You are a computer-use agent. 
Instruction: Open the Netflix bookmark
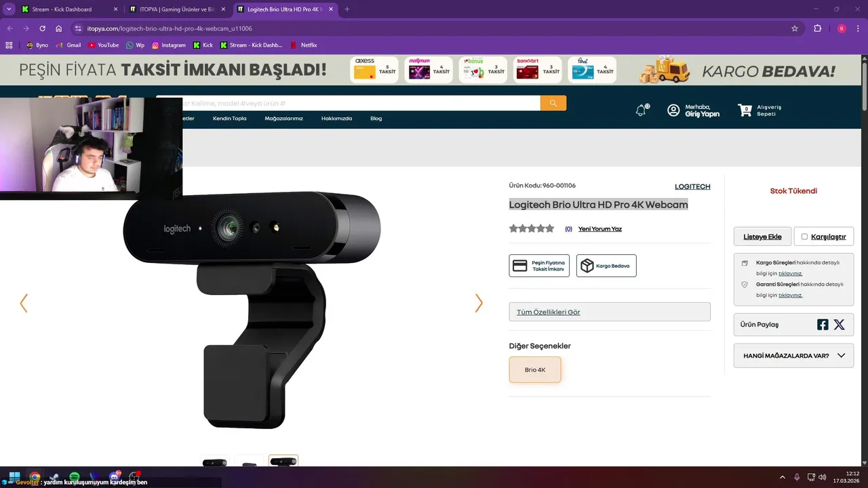(x=304, y=45)
